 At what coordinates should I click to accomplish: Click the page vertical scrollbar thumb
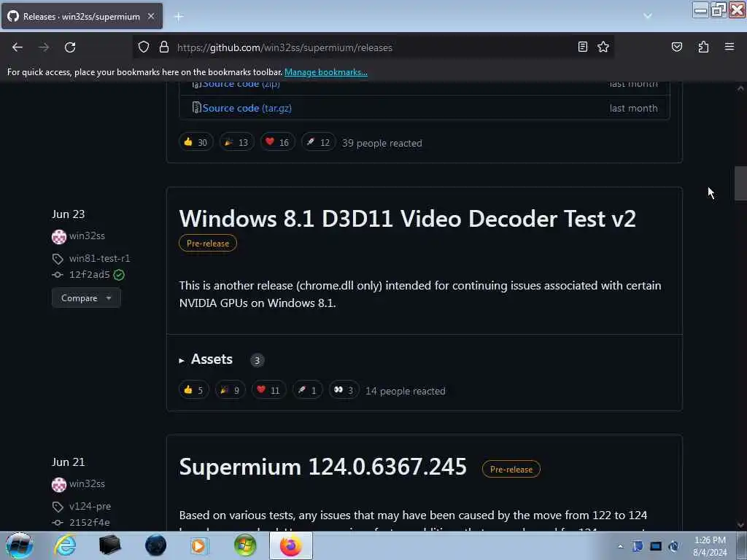point(740,183)
